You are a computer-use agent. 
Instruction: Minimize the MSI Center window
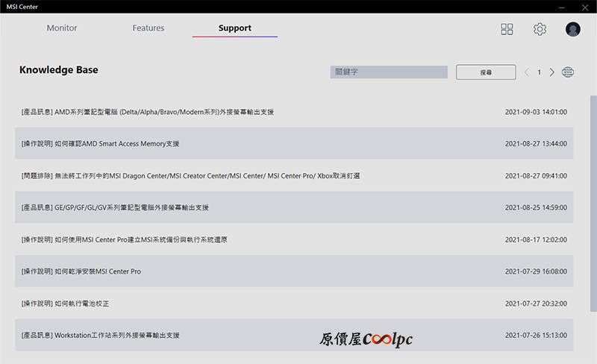coord(562,7)
